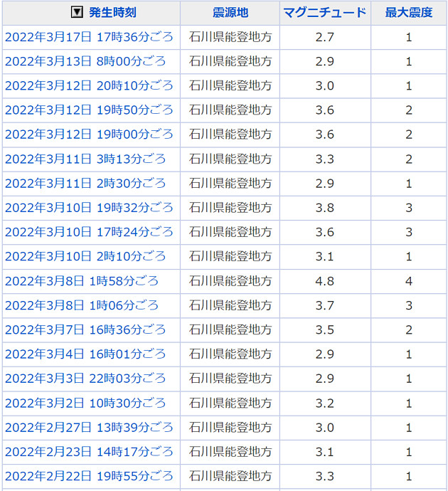Open the 2022年3月7日 16時36分ごろ earthquake entry
Screen dimensions: 448x491
85,329
